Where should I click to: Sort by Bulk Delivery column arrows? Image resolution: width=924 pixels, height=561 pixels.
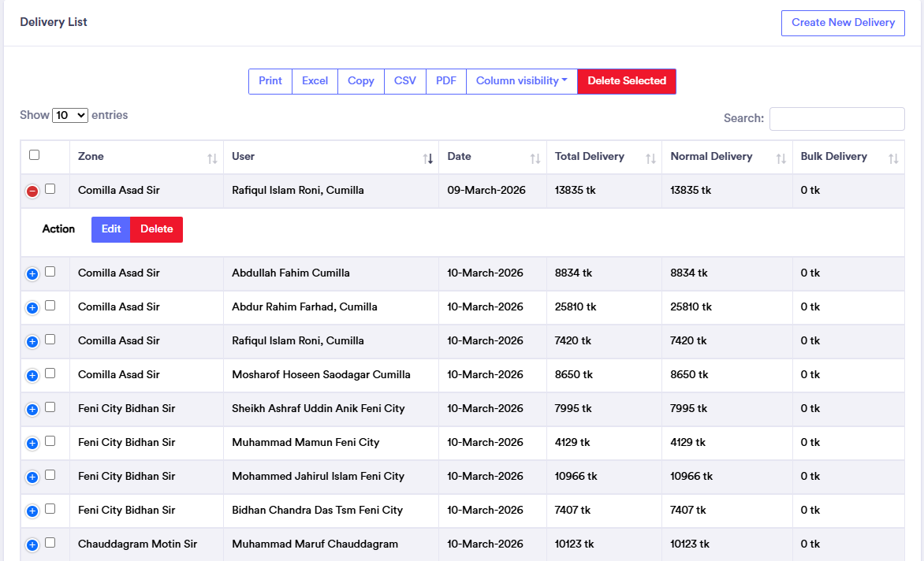coord(893,158)
